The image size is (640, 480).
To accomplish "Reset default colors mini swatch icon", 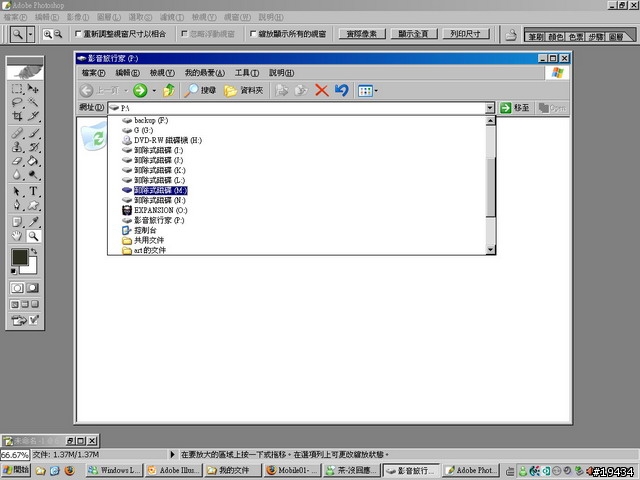I will (x=13, y=271).
